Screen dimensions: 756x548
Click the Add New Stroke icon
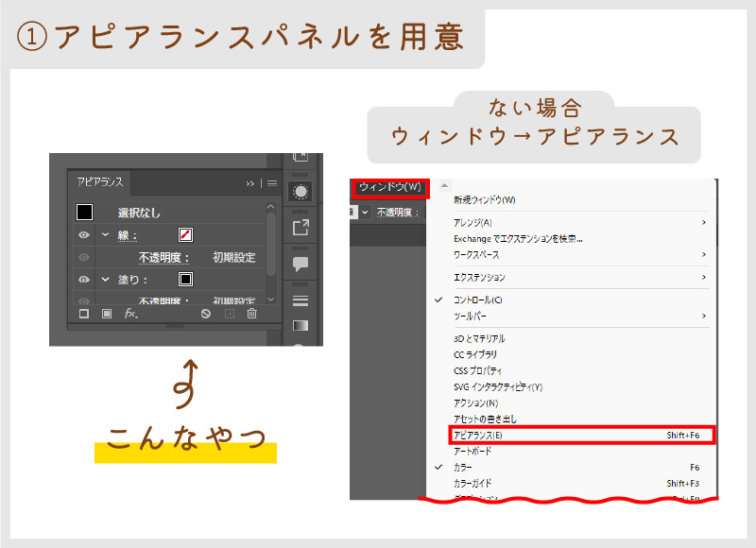84,314
